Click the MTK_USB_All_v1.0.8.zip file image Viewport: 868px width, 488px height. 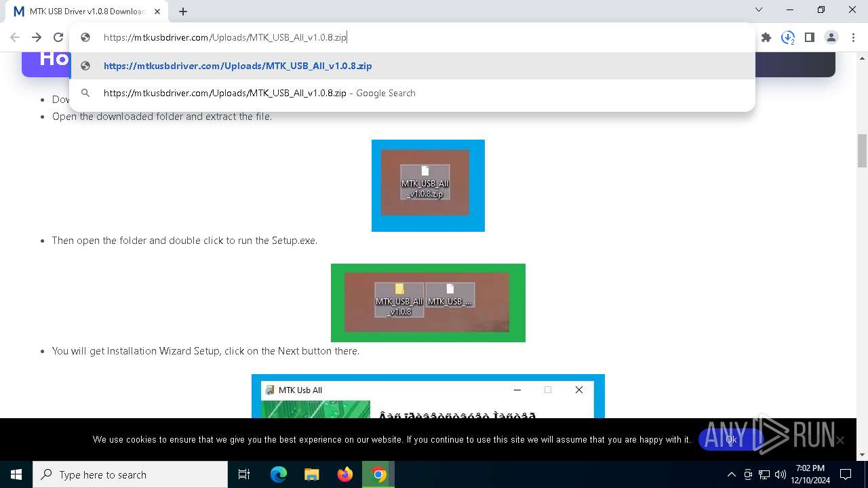428,186
